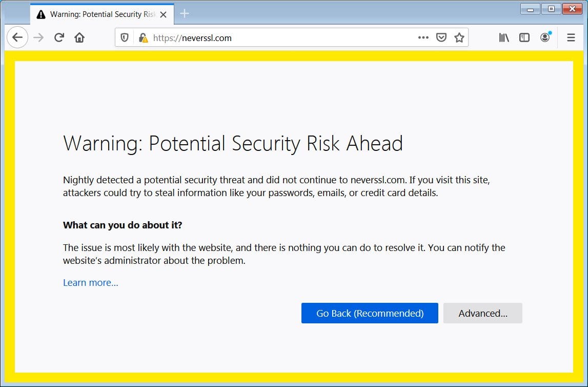Open a new tab with plus button
This screenshot has height=387, width=588.
click(185, 14)
